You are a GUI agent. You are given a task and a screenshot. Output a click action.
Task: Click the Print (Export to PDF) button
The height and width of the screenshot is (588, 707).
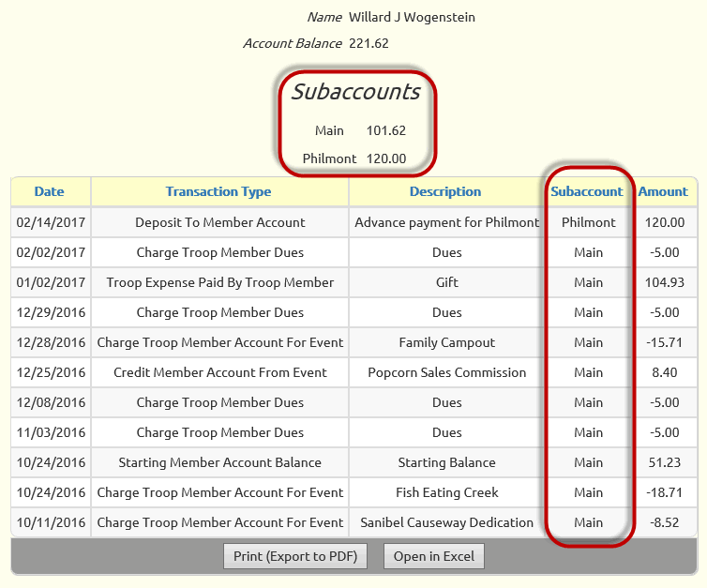(x=295, y=556)
